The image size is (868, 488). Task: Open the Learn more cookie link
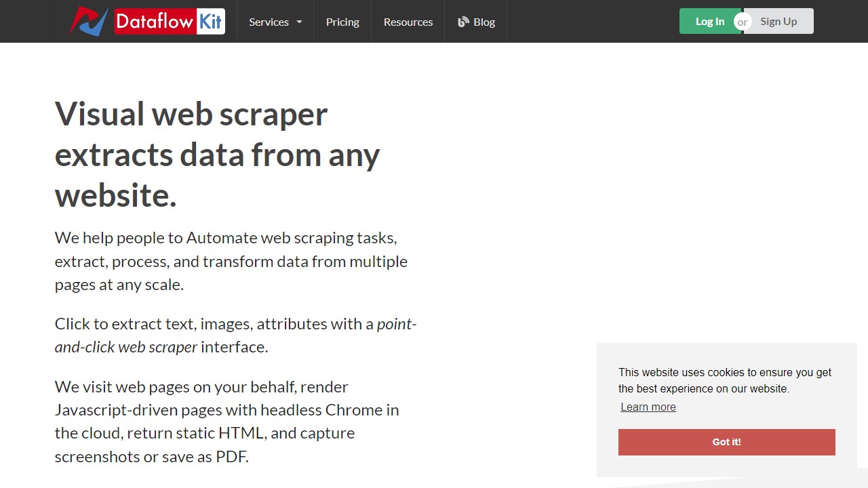click(648, 407)
